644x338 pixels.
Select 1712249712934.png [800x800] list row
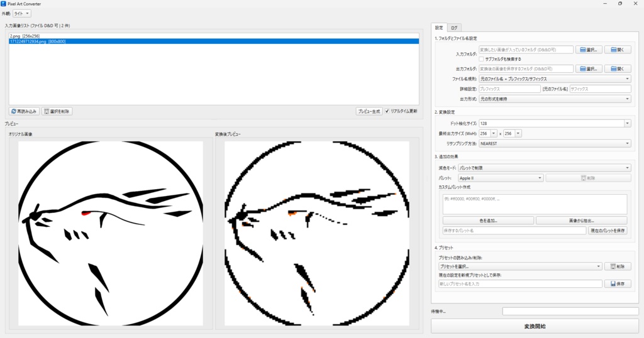point(214,41)
